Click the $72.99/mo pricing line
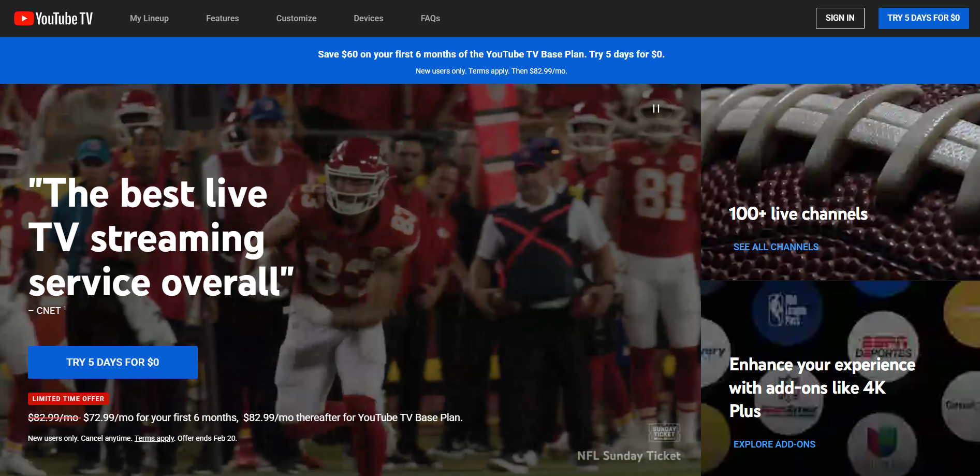Viewport: 980px width, 476px height. [245, 417]
